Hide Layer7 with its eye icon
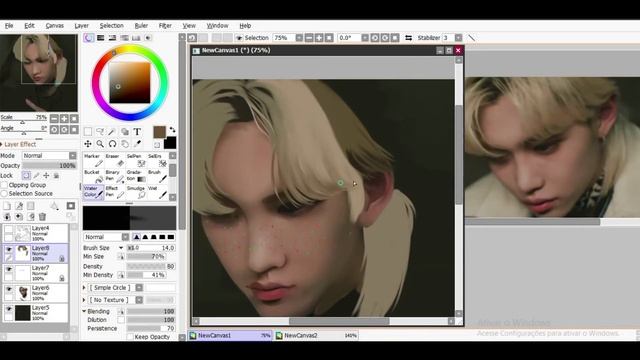The image size is (640, 360). pyautogui.click(x=9, y=269)
